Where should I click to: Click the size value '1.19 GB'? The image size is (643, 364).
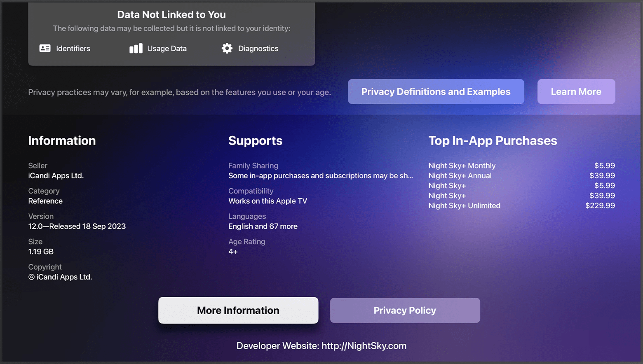click(41, 252)
